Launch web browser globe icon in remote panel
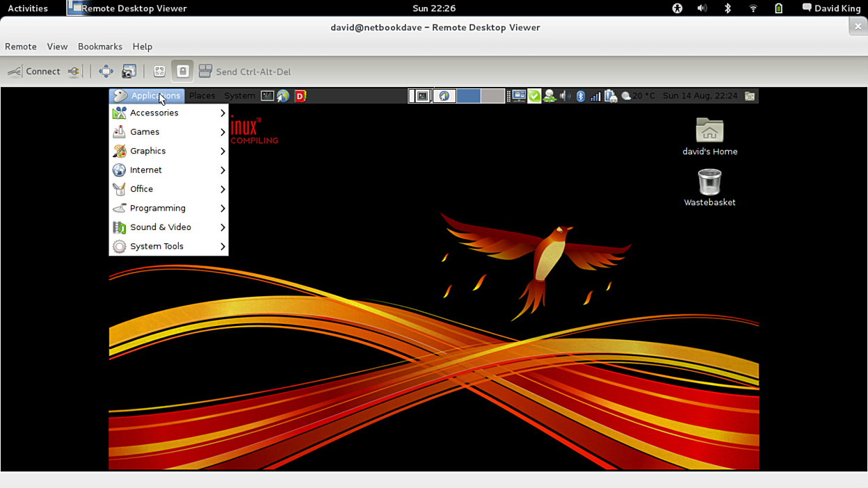 coord(283,96)
